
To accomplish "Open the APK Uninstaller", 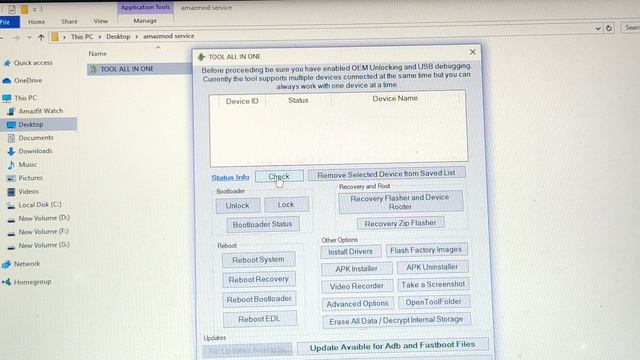I will (x=432, y=267).
